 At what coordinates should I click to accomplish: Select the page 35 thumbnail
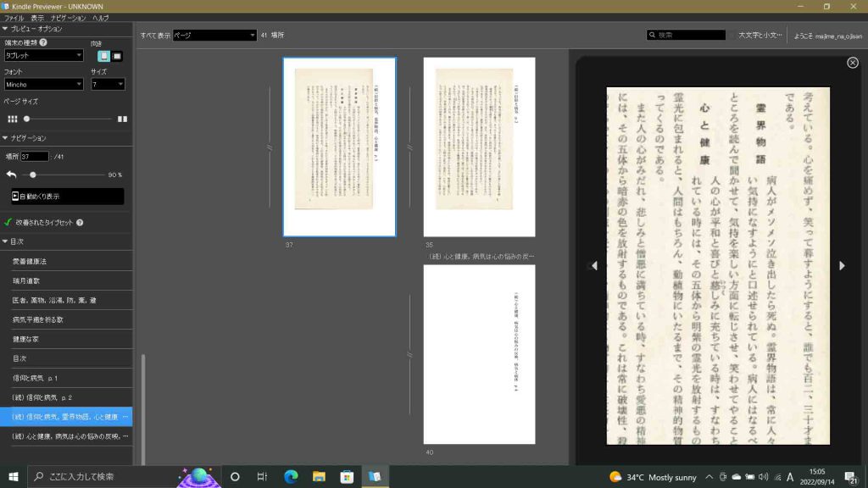point(480,147)
